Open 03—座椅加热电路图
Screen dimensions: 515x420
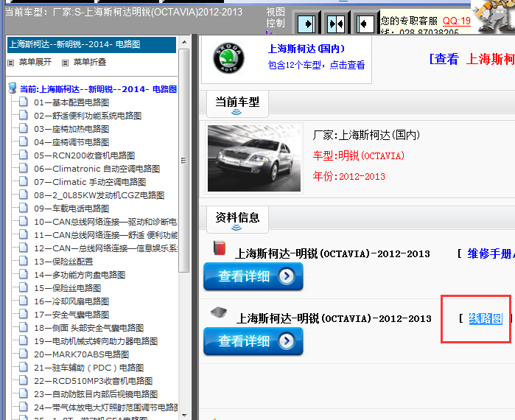pos(71,129)
